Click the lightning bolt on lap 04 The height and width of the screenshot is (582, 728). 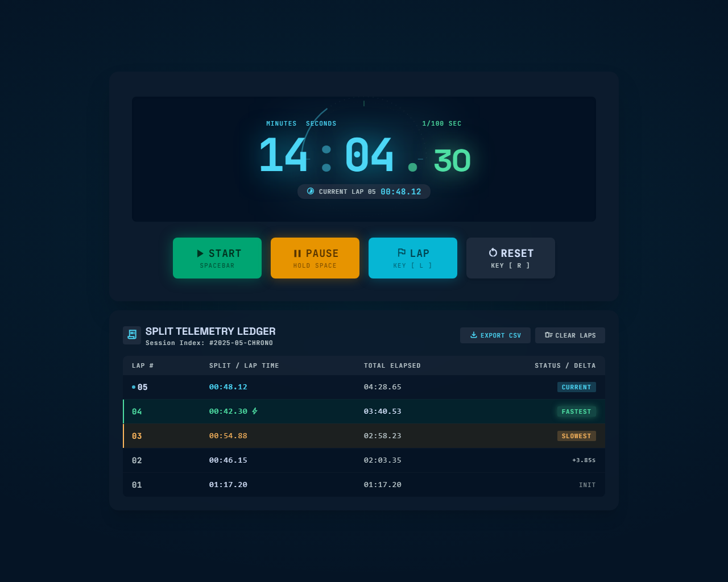coord(255,411)
